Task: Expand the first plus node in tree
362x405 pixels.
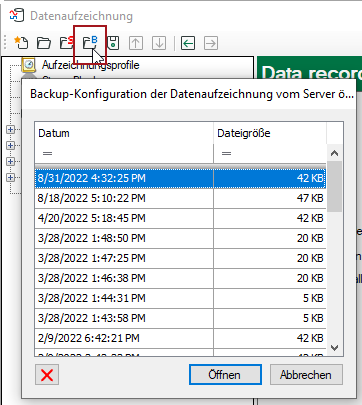Action: coord(10,129)
